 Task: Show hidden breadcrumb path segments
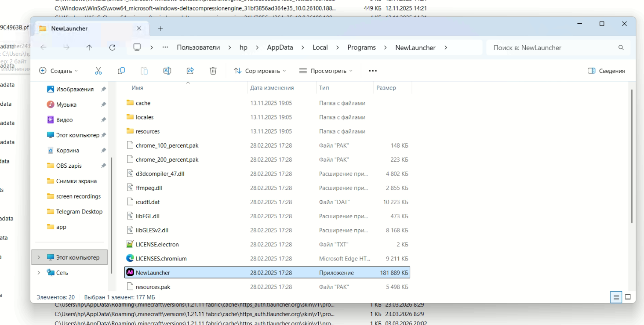tap(165, 47)
